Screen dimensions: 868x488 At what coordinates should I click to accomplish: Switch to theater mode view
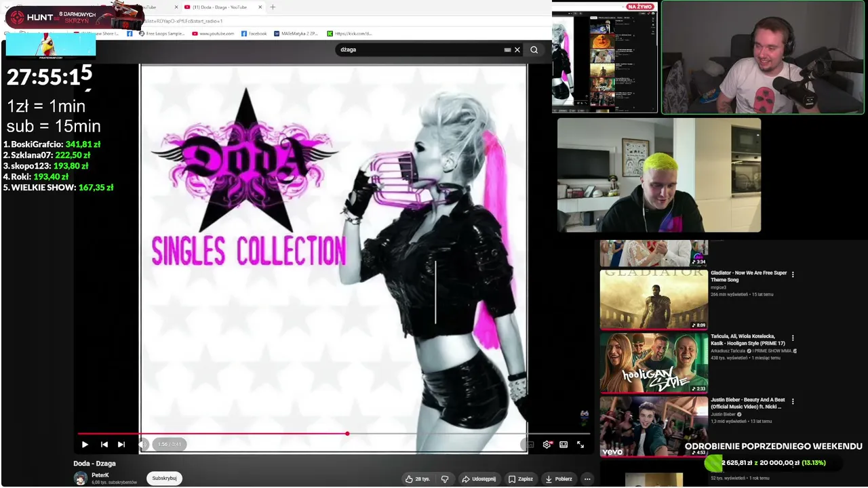(564, 445)
